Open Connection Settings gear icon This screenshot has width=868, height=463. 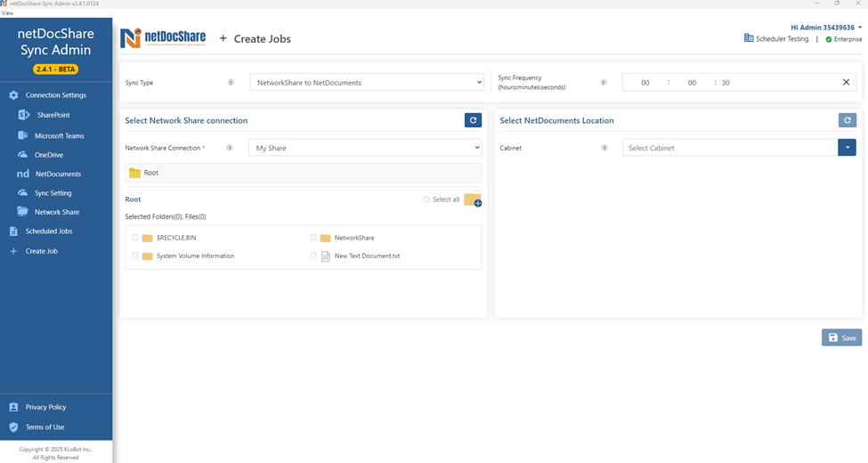pyautogui.click(x=14, y=95)
